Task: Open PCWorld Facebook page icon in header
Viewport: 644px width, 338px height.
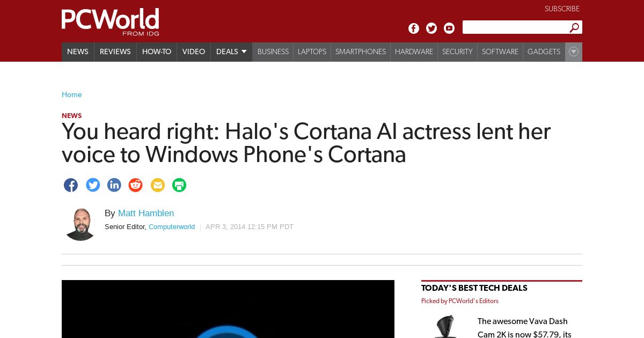Action: click(x=414, y=28)
